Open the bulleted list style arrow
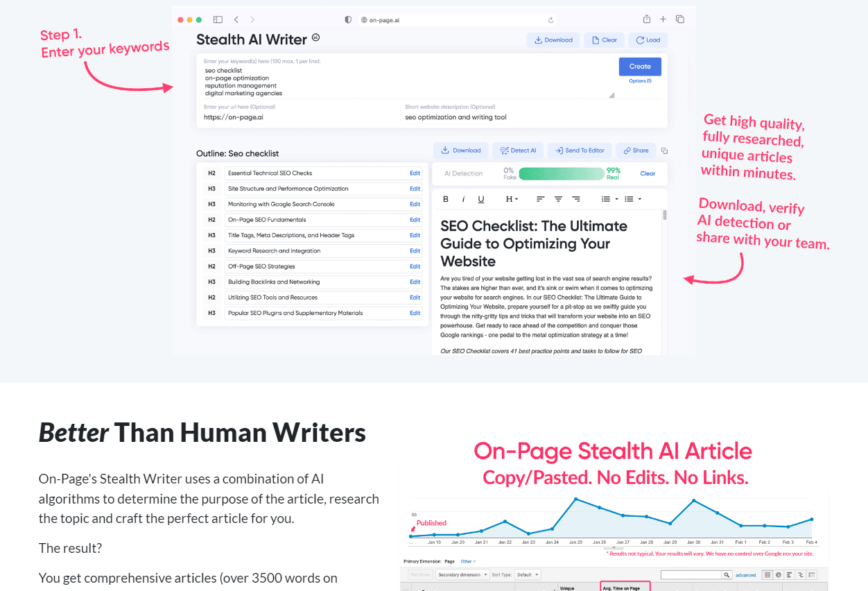Image resolution: width=868 pixels, height=591 pixels. (x=640, y=199)
